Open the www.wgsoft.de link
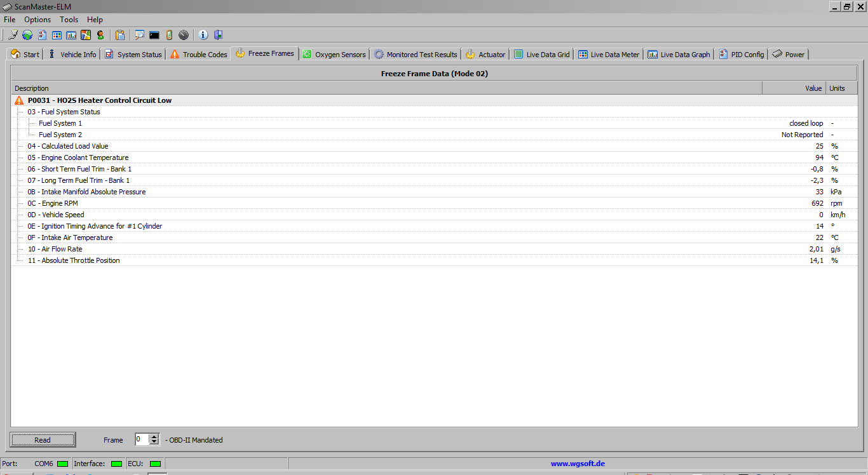The height and width of the screenshot is (475, 868). (x=578, y=464)
